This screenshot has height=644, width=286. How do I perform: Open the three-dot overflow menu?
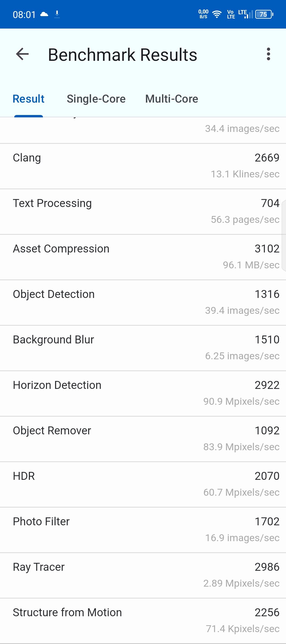point(269,54)
